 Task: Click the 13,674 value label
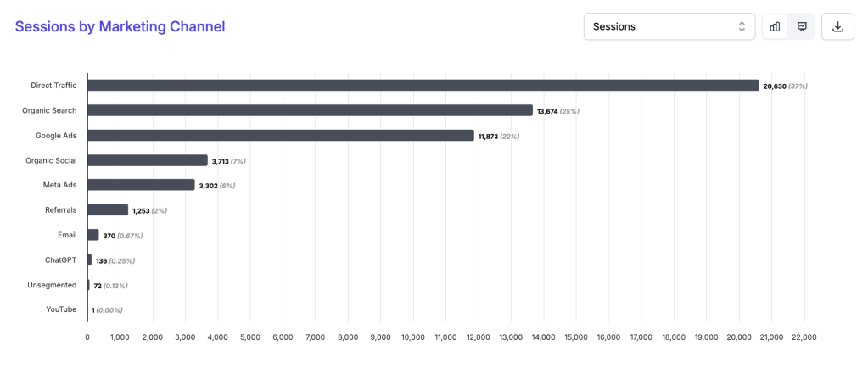548,111
